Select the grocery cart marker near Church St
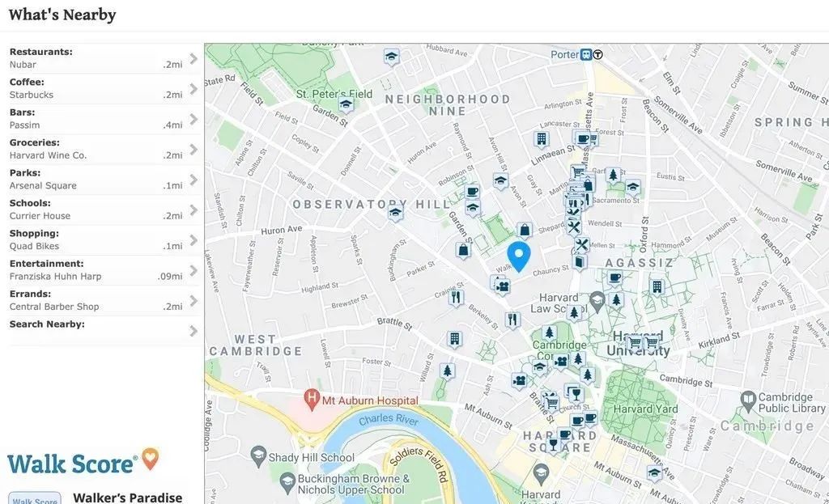 point(552,403)
